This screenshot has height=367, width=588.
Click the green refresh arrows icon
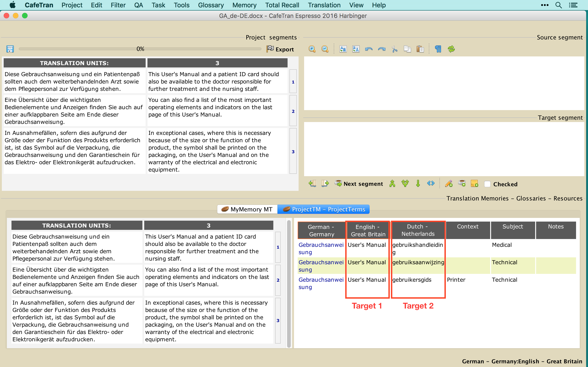pos(451,49)
